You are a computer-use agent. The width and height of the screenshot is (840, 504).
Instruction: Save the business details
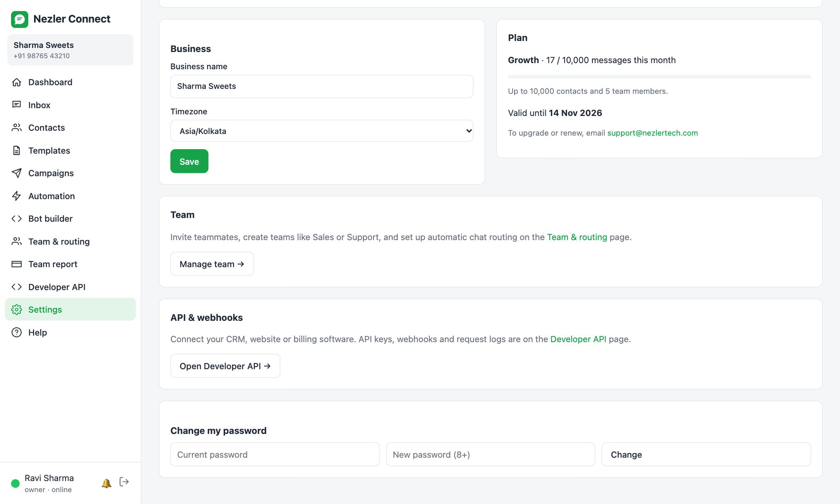[189, 161]
